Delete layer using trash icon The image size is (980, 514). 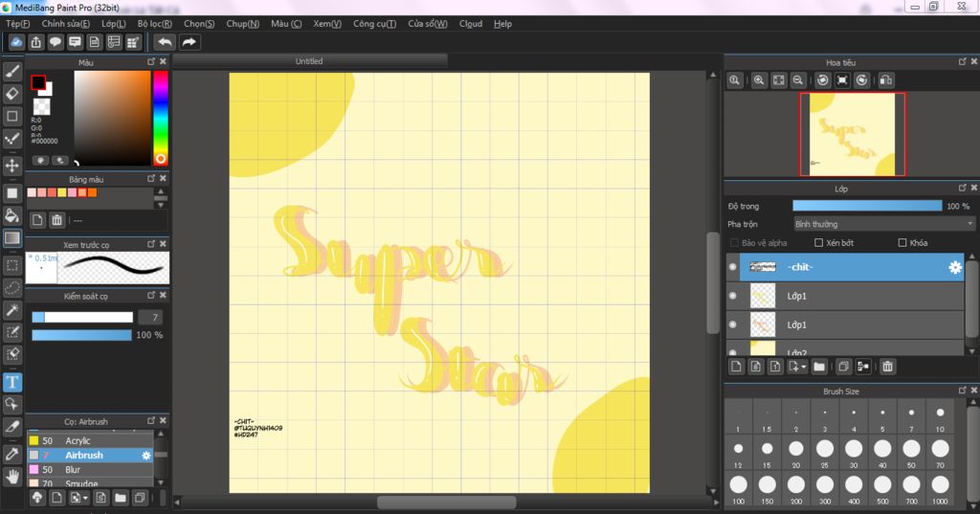tap(887, 367)
